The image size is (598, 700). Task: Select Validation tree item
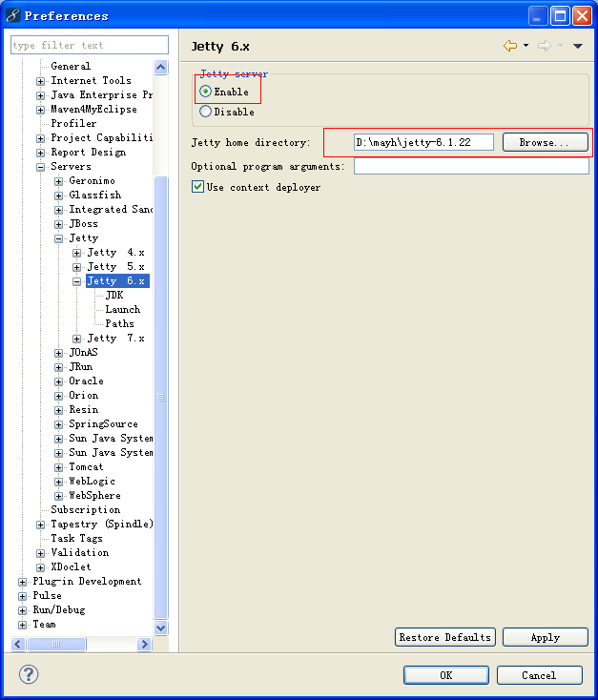click(80, 553)
